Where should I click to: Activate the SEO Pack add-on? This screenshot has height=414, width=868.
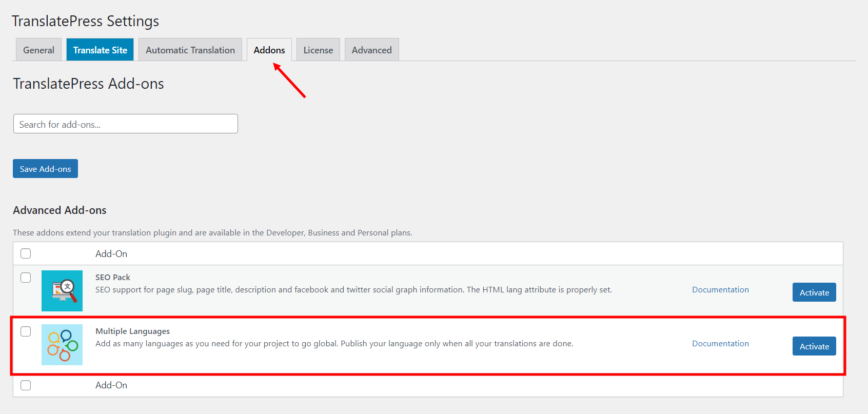click(x=814, y=292)
